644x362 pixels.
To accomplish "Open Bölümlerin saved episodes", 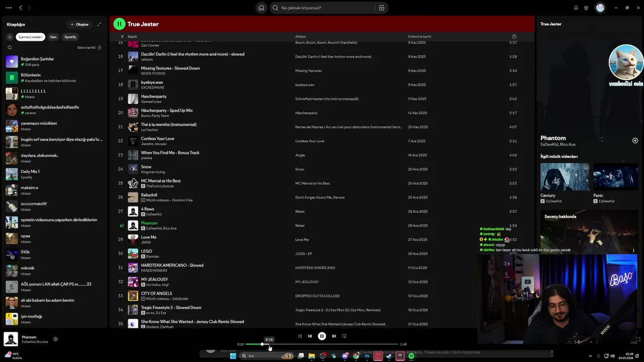I will tap(54, 77).
